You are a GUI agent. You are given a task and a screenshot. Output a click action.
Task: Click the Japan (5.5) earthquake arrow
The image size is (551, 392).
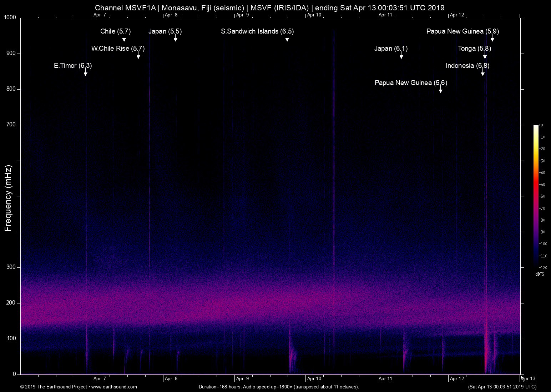pyautogui.click(x=175, y=39)
